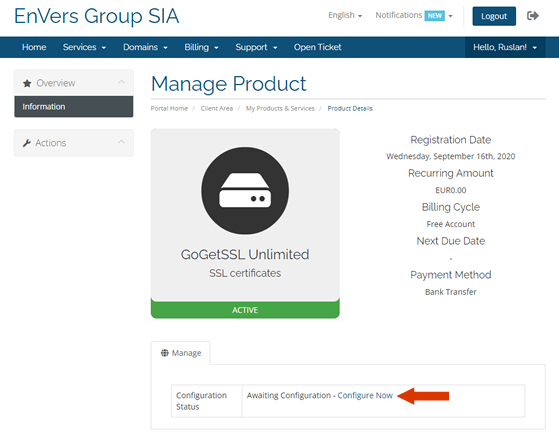Go to Home in navigation bar

click(x=34, y=47)
